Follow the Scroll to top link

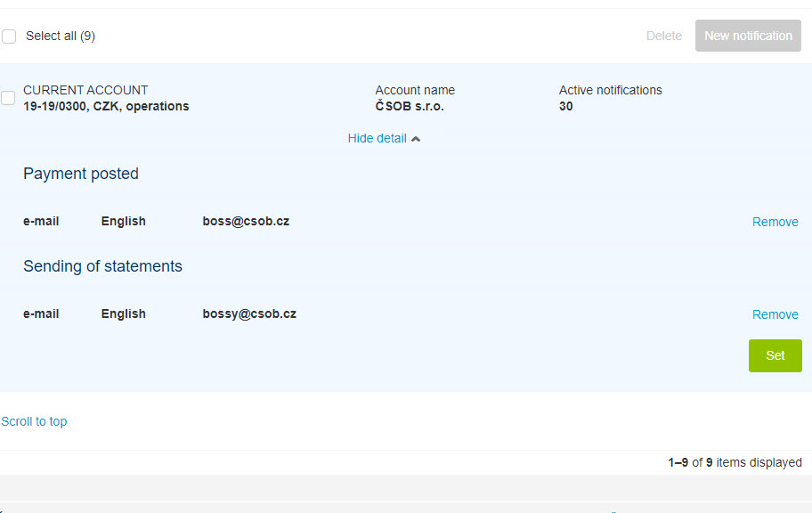point(34,421)
